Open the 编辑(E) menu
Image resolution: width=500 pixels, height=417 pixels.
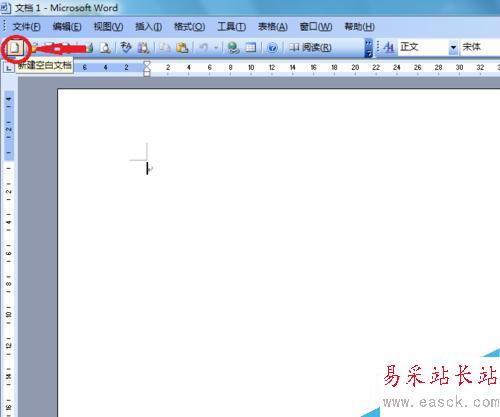[x=67, y=27]
